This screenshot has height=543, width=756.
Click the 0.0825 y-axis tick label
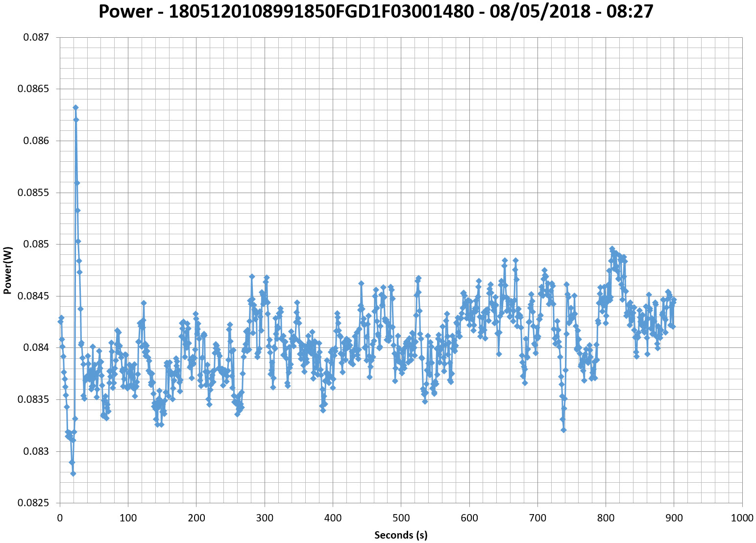pyautogui.click(x=33, y=503)
